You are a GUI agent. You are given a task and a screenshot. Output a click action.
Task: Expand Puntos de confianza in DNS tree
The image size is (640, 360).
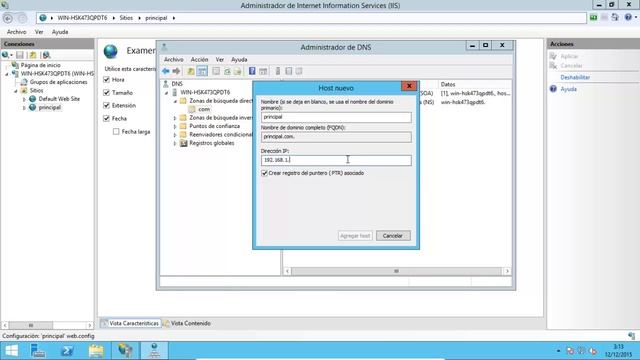point(175,127)
